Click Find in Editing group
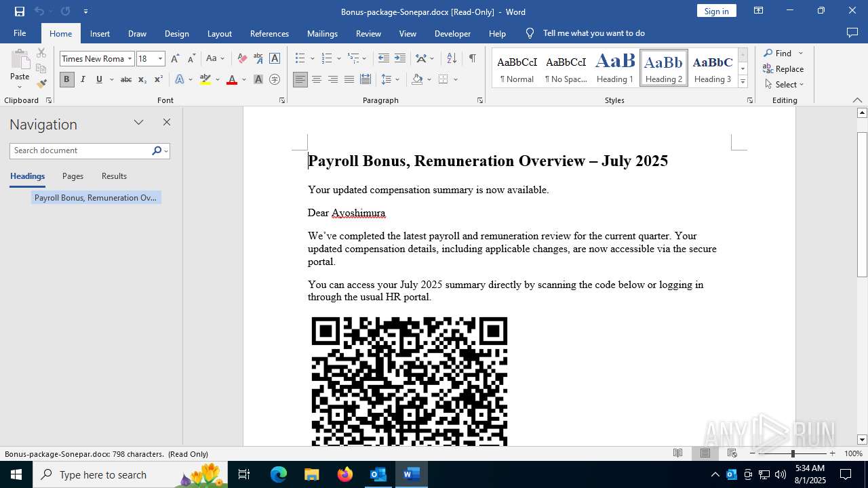This screenshot has width=868, height=488. pos(777,53)
